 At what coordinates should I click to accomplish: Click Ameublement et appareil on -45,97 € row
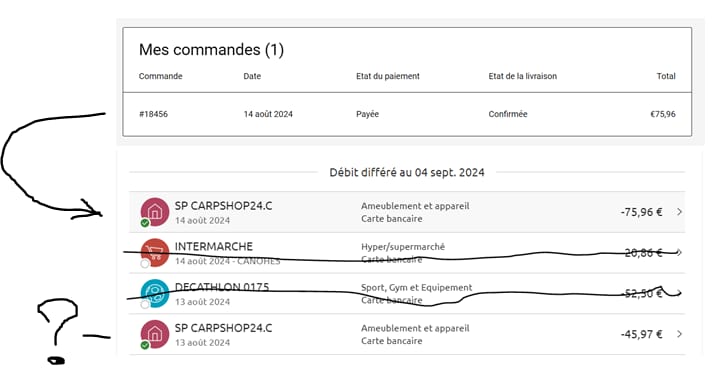coord(415,328)
